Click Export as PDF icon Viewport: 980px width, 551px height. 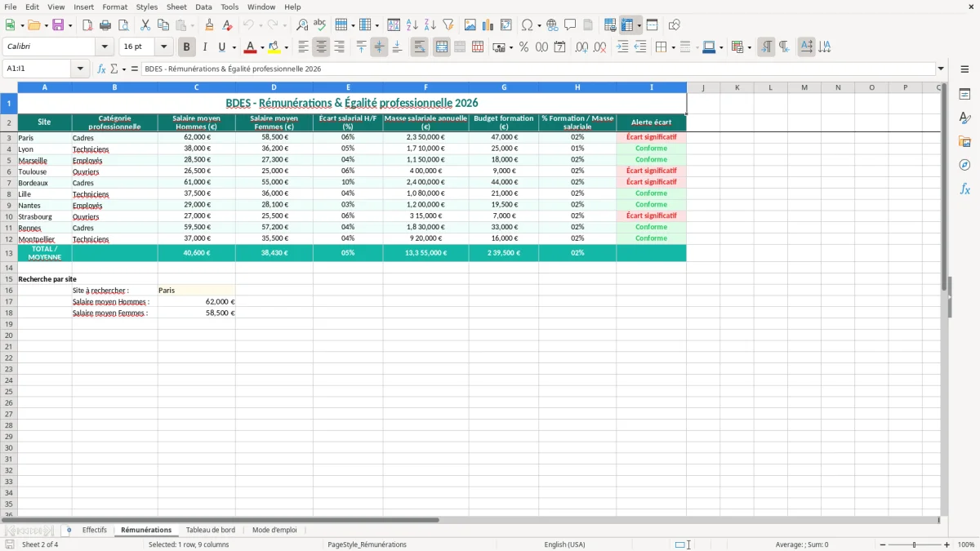click(87, 25)
